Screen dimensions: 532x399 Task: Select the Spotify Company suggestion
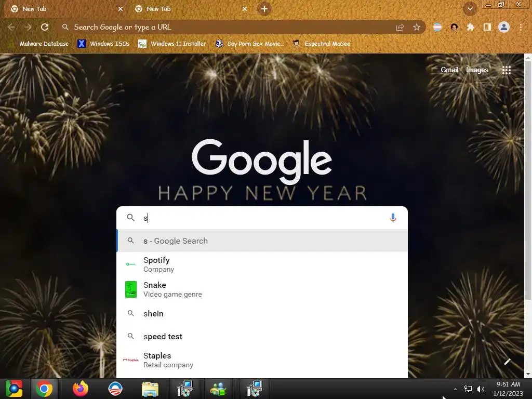[262, 264]
